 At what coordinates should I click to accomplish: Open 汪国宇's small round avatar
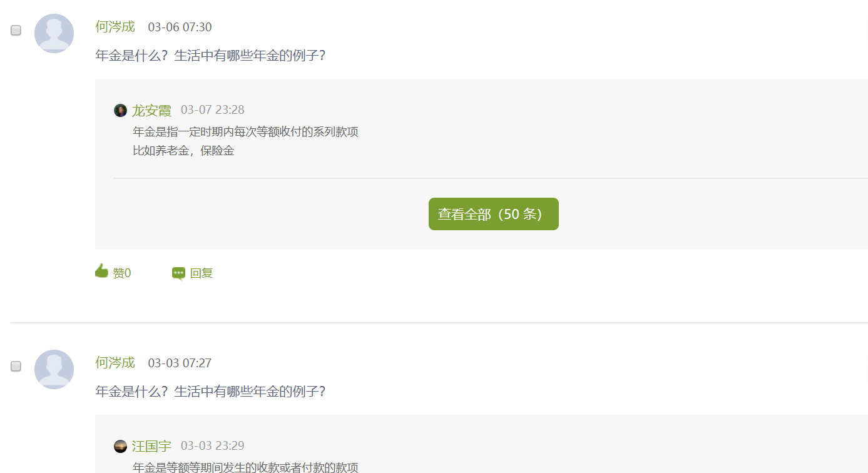click(120, 446)
